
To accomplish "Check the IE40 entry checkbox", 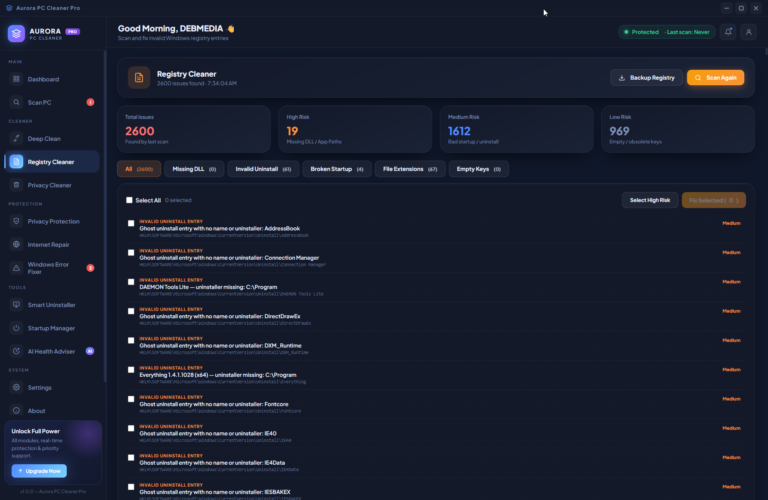I will (x=131, y=429).
